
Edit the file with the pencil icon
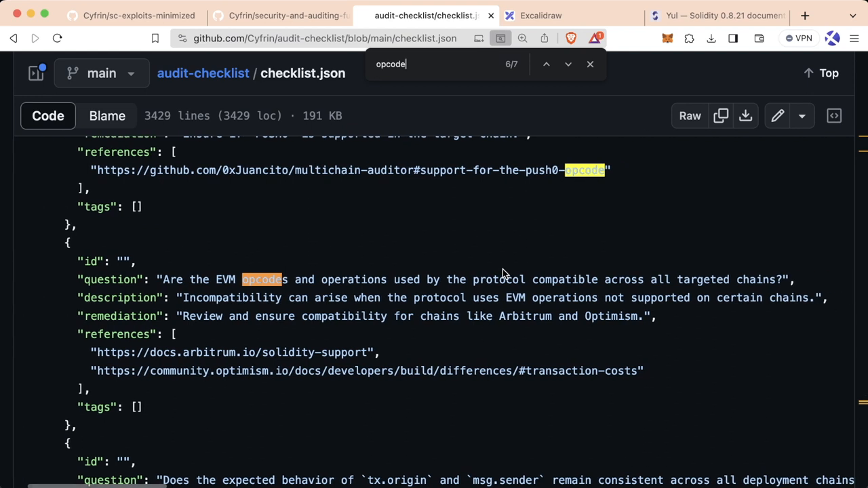pyautogui.click(x=778, y=115)
